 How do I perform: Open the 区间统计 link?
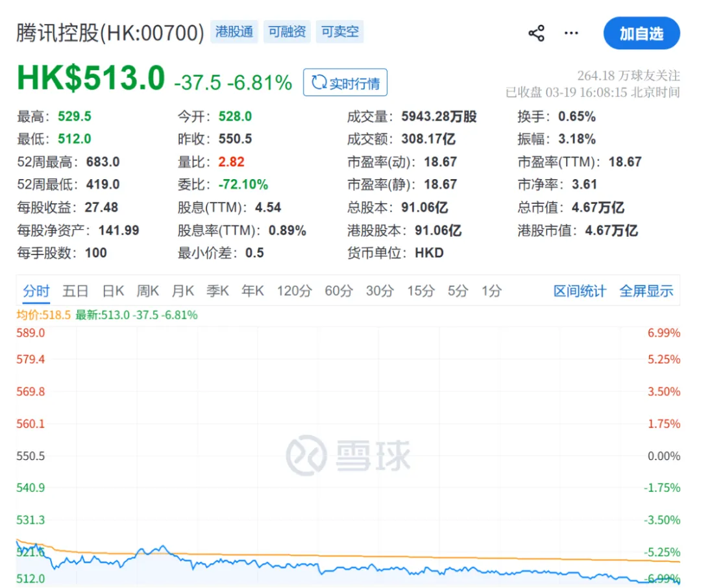(x=580, y=291)
